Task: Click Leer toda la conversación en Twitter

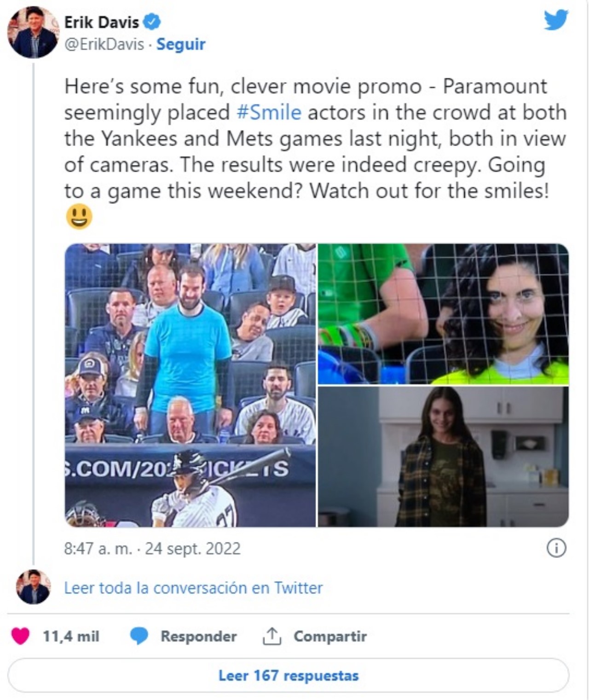Action: 193,588
